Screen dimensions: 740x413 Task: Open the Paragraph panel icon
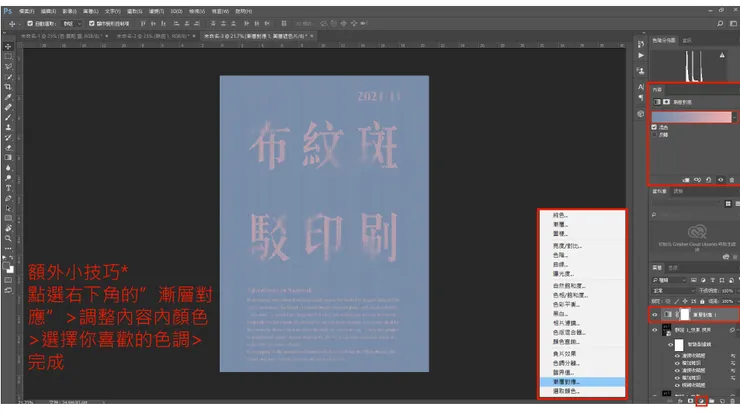tap(640, 98)
